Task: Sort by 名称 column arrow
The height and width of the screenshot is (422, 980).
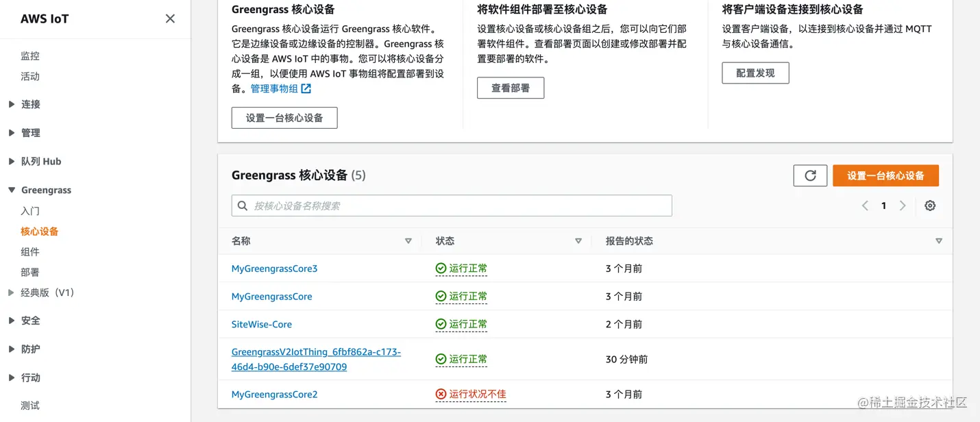Action: pyautogui.click(x=408, y=241)
